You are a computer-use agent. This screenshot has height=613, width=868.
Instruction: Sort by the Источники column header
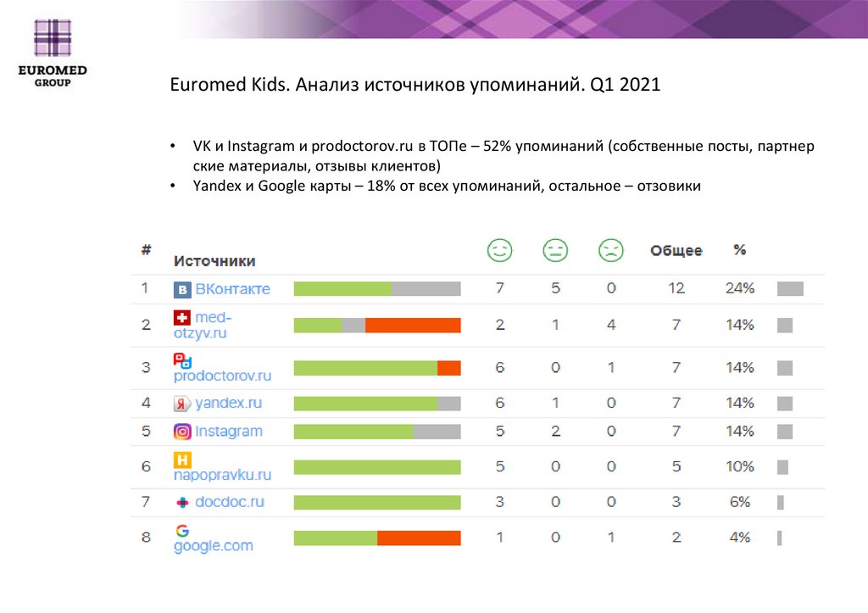click(x=214, y=261)
